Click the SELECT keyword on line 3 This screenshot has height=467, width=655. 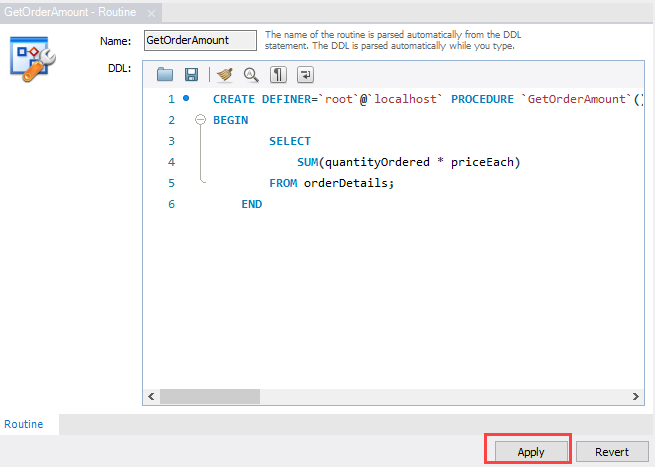[290, 141]
